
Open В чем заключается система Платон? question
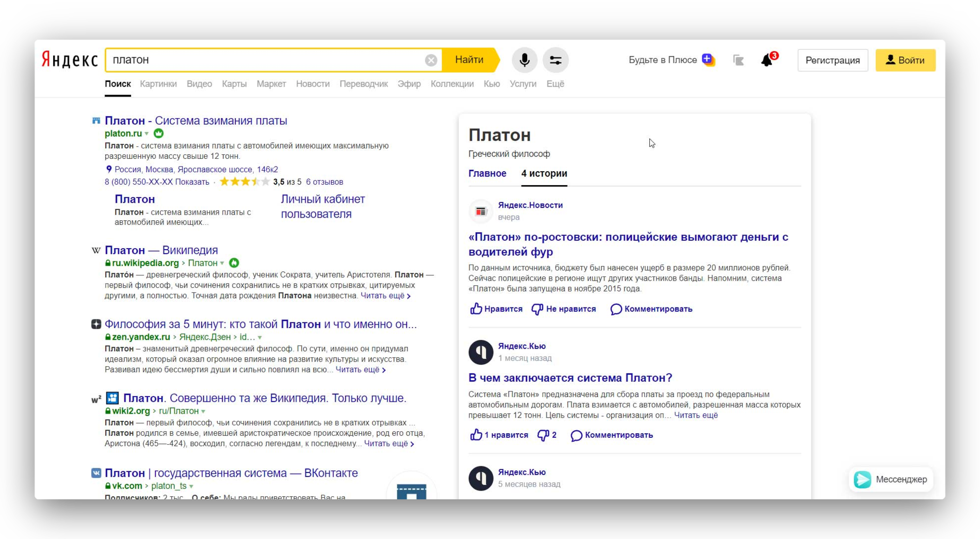[570, 378]
